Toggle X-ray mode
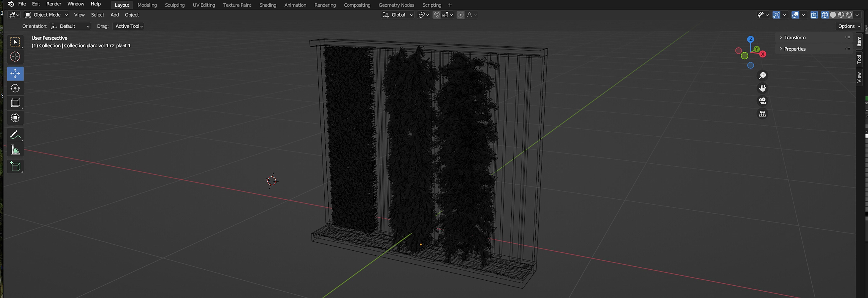 click(814, 15)
